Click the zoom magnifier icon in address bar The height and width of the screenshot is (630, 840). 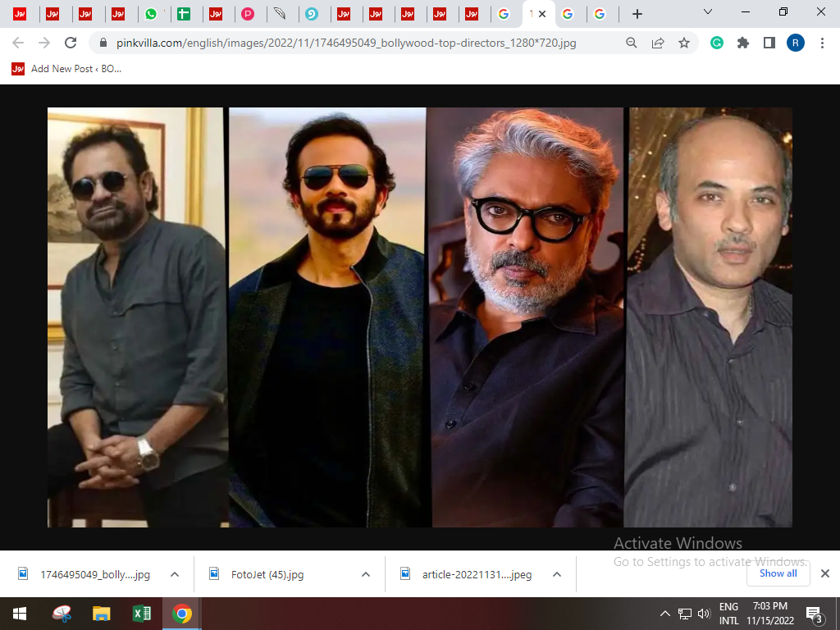[631, 43]
